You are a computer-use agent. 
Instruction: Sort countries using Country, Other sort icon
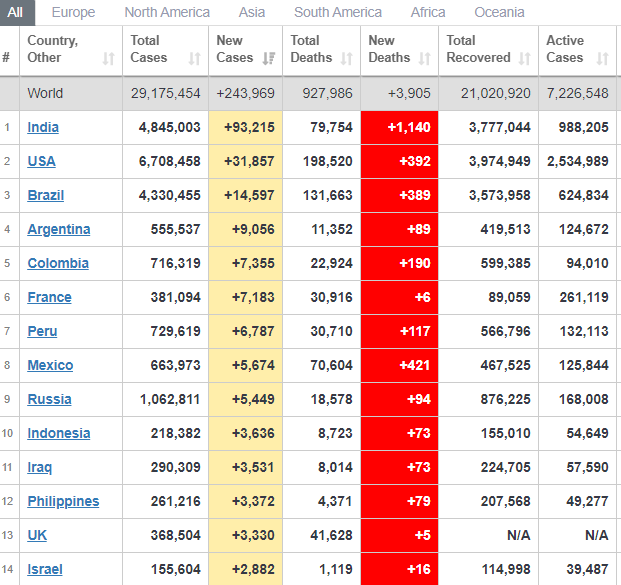click(108, 59)
